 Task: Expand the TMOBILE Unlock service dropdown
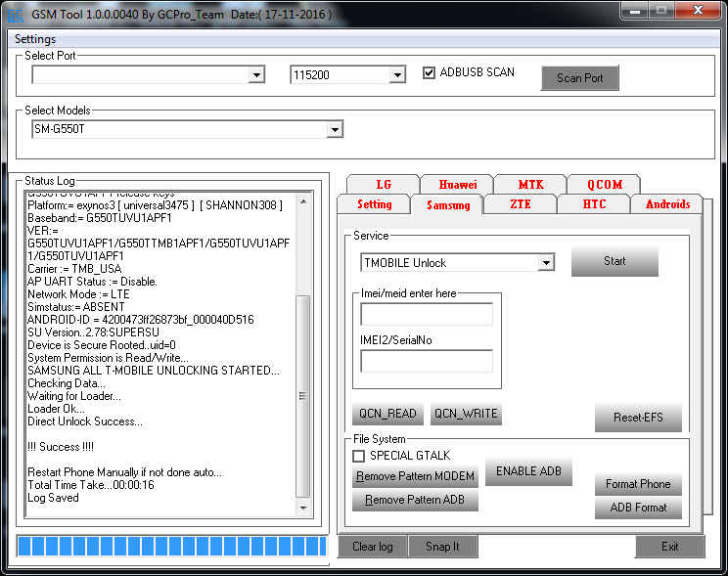(546, 263)
